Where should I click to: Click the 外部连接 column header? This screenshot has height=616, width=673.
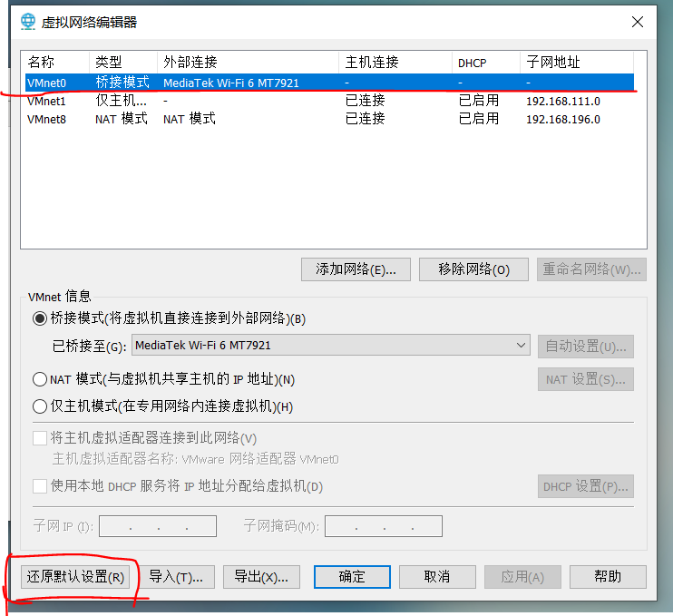[249, 63]
